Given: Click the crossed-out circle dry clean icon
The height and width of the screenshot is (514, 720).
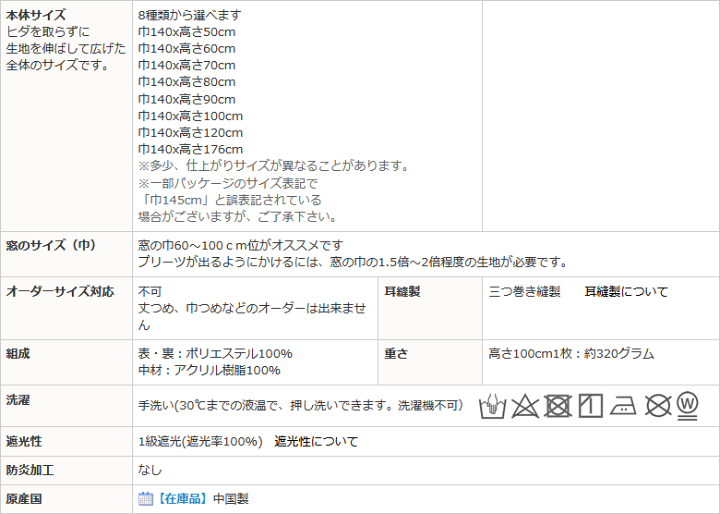Looking at the screenshot, I should coord(656,405).
